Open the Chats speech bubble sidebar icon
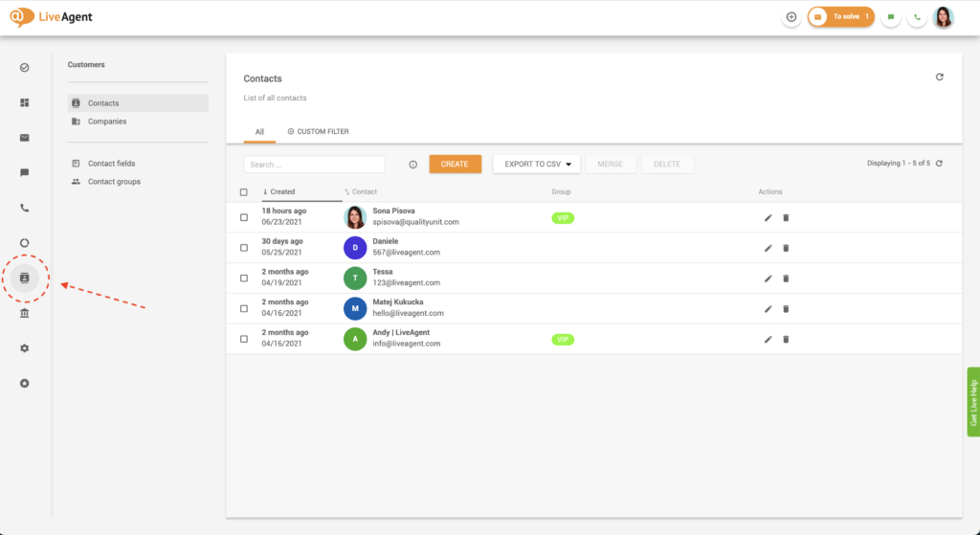The width and height of the screenshot is (980, 535). [25, 172]
